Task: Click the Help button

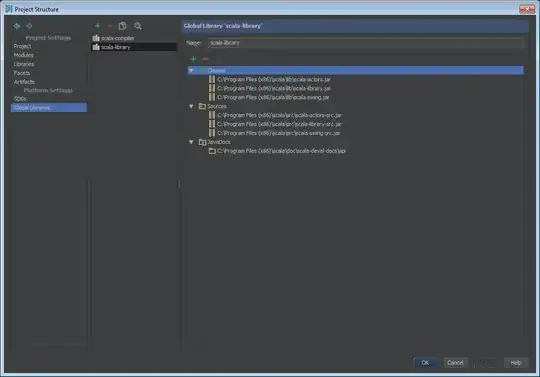Action: pos(516,363)
